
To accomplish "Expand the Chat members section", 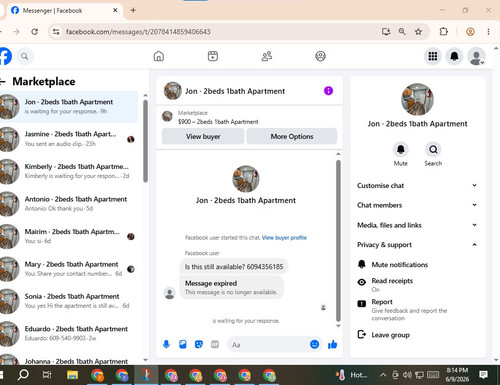I will [x=418, y=205].
